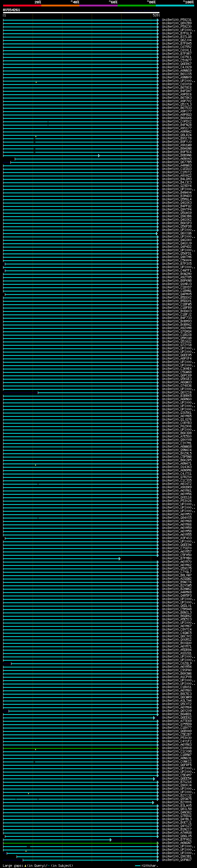Click label UniRef100_Q9U3B1
The width and height of the screenshot is (197, 868).
pyautogui.click(x=176, y=857)
